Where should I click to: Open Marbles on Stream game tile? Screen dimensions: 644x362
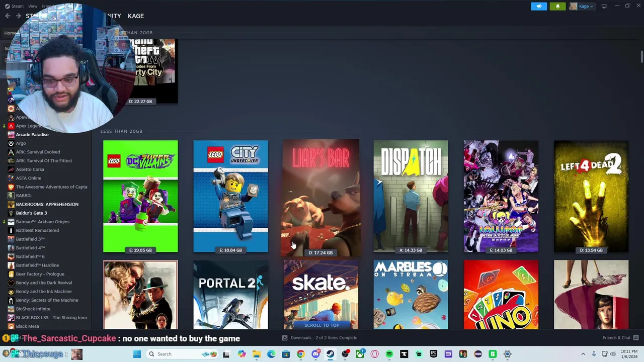(411, 295)
